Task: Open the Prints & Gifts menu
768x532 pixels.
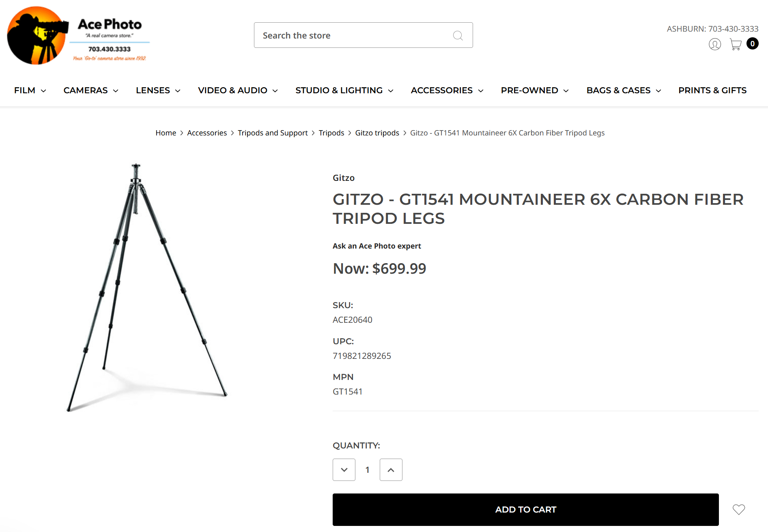Action: [712, 90]
